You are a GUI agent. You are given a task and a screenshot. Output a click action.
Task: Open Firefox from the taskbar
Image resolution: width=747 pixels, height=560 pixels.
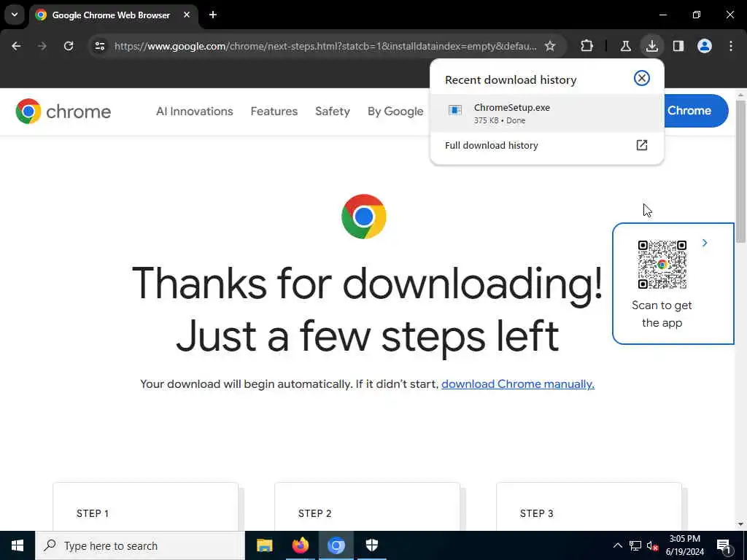300,545
